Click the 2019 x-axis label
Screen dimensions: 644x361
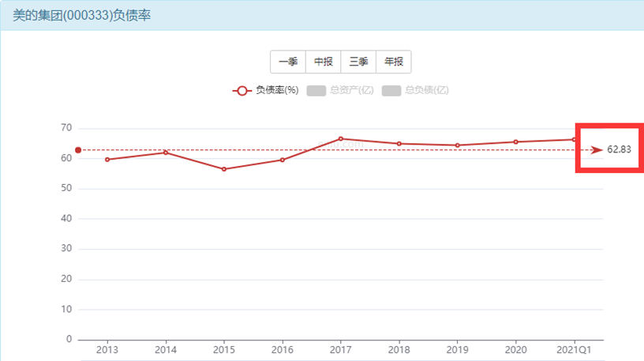coord(457,349)
